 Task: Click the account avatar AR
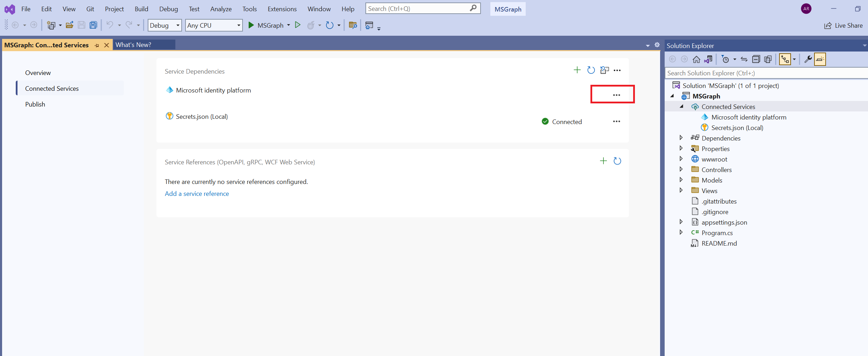[806, 9]
